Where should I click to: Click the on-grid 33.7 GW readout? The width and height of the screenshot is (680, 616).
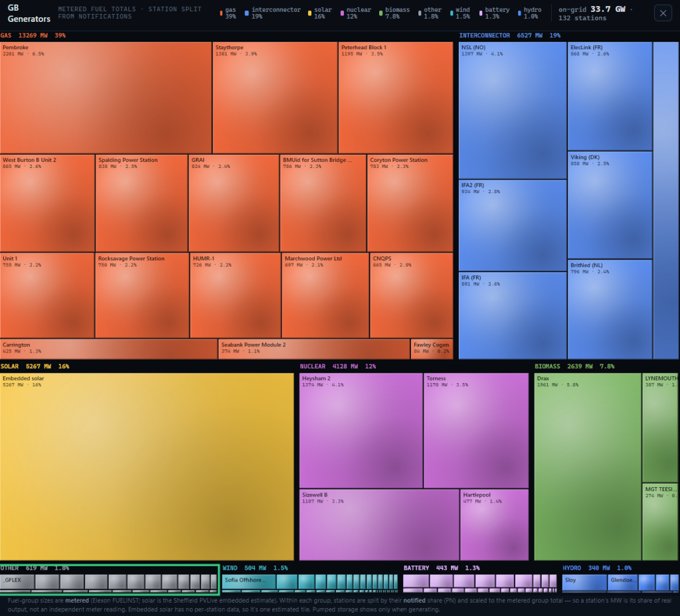tap(592, 9)
